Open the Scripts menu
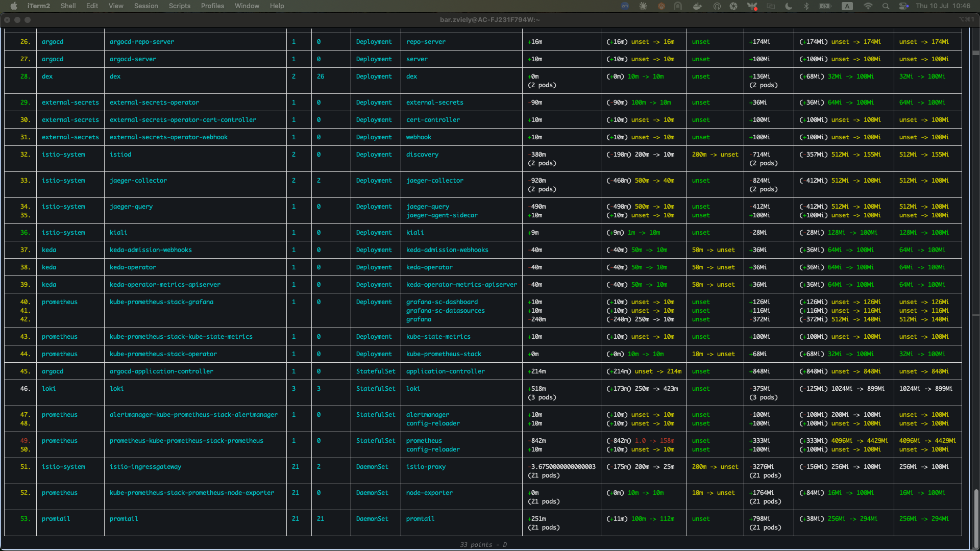The image size is (980, 551). (180, 6)
